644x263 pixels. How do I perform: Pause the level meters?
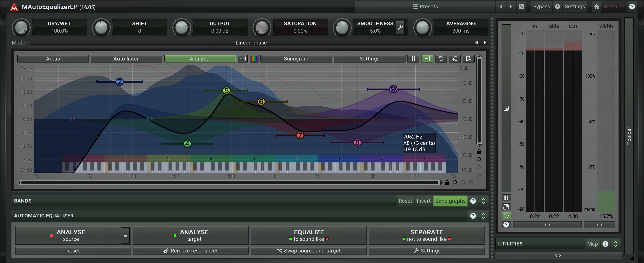click(x=506, y=198)
